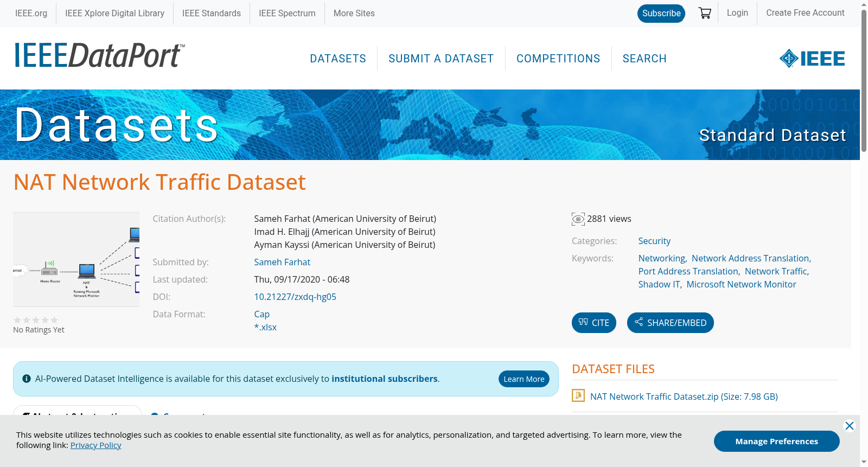Open the Login link
Screen dimensions: 868x467
[x=737, y=12]
